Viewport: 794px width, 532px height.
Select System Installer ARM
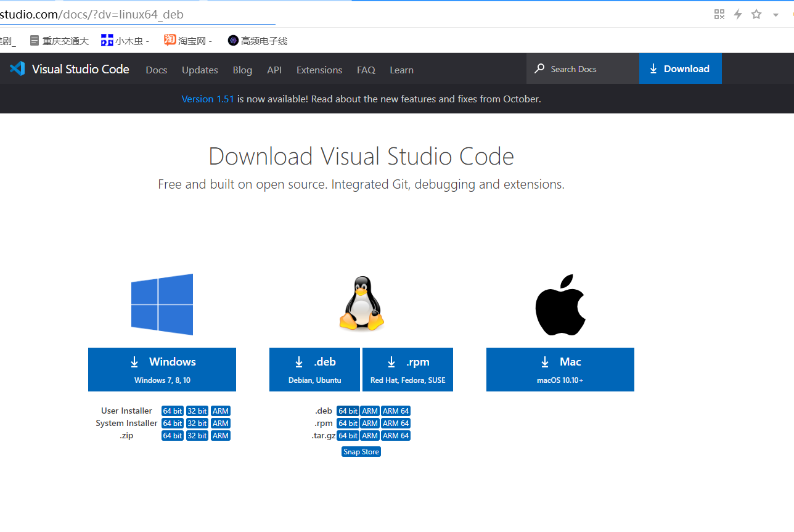[221, 423]
